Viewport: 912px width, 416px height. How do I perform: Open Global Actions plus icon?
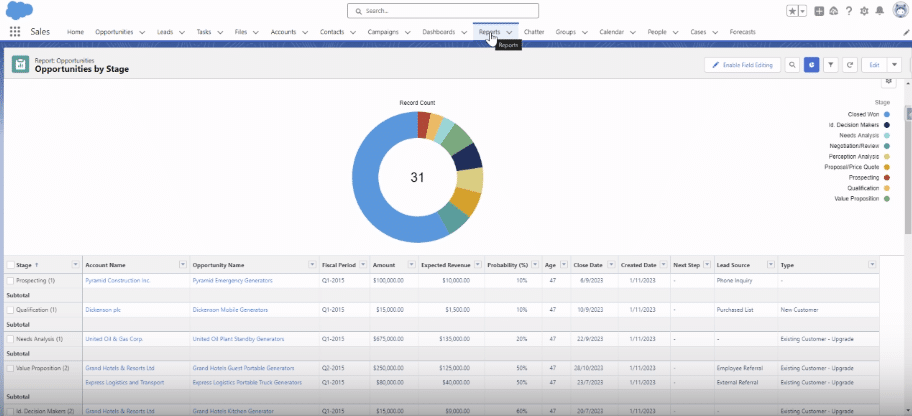(x=819, y=11)
